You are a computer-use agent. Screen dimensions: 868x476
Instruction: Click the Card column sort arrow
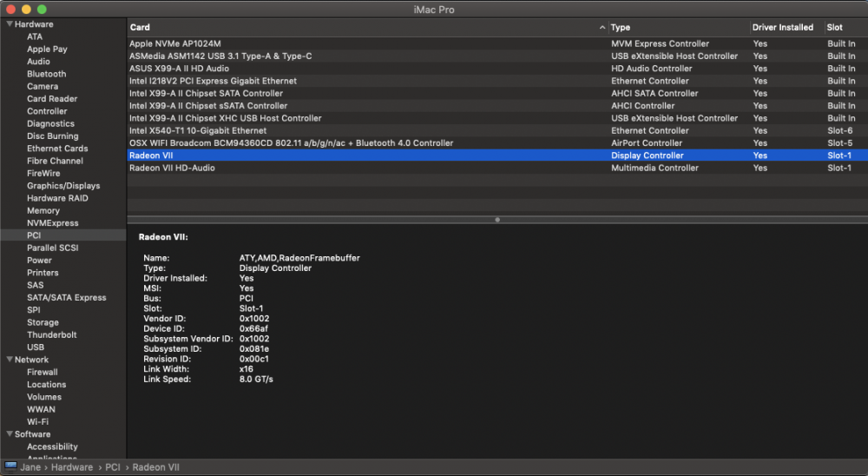click(x=602, y=27)
